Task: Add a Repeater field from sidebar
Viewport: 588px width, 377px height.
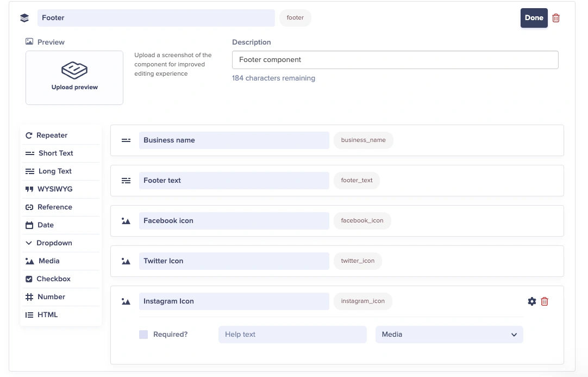Action: click(52, 135)
